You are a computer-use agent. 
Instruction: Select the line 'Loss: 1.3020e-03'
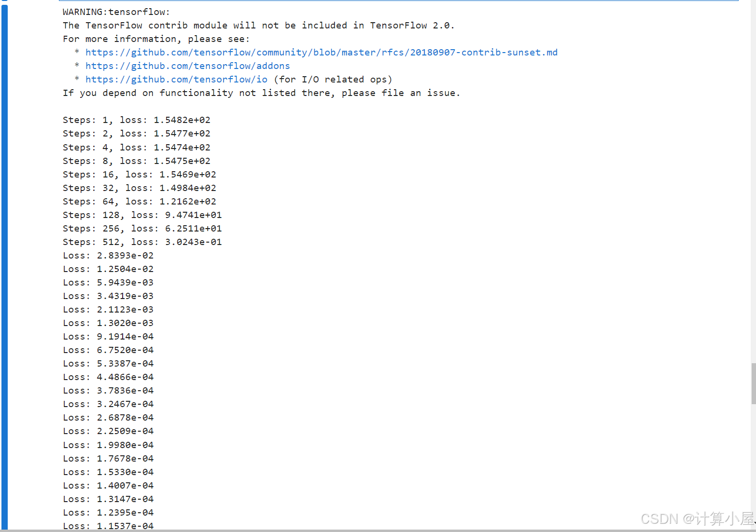(x=108, y=323)
